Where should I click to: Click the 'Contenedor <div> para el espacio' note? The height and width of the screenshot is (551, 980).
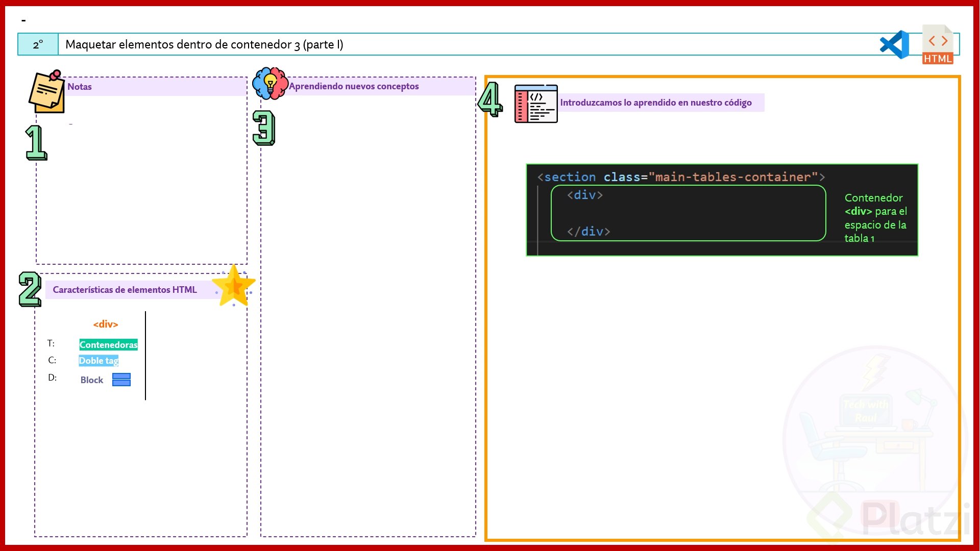click(875, 218)
